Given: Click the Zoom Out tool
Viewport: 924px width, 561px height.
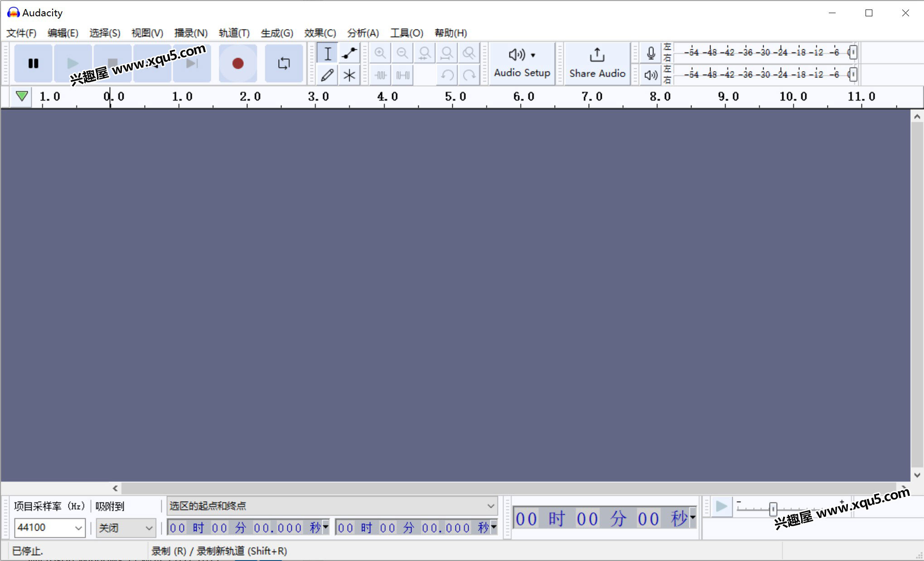Looking at the screenshot, I should [x=402, y=53].
